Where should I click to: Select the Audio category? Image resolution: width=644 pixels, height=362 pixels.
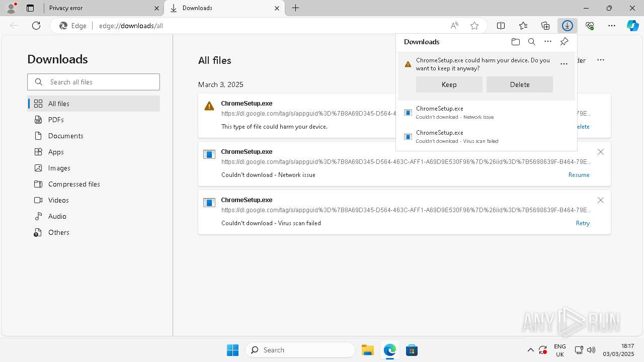[x=94, y=216]
